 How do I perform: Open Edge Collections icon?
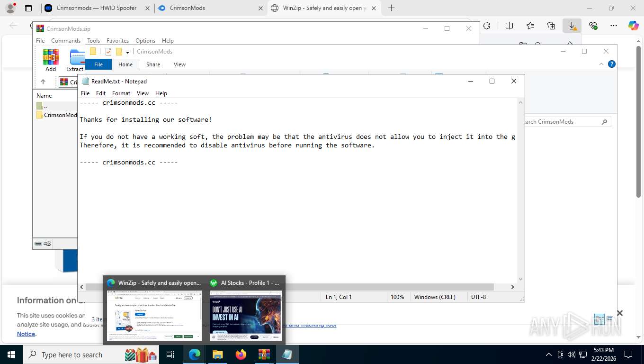coord(551,26)
